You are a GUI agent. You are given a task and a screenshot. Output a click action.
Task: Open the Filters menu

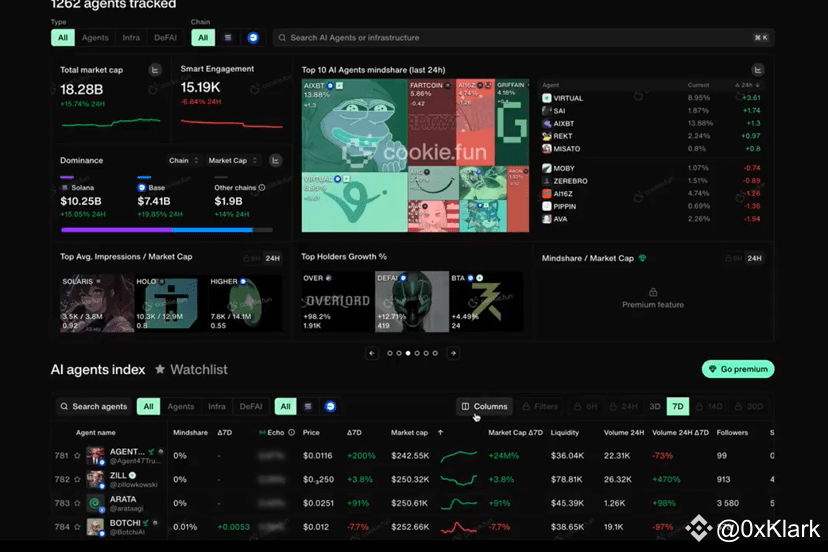pyautogui.click(x=540, y=406)
